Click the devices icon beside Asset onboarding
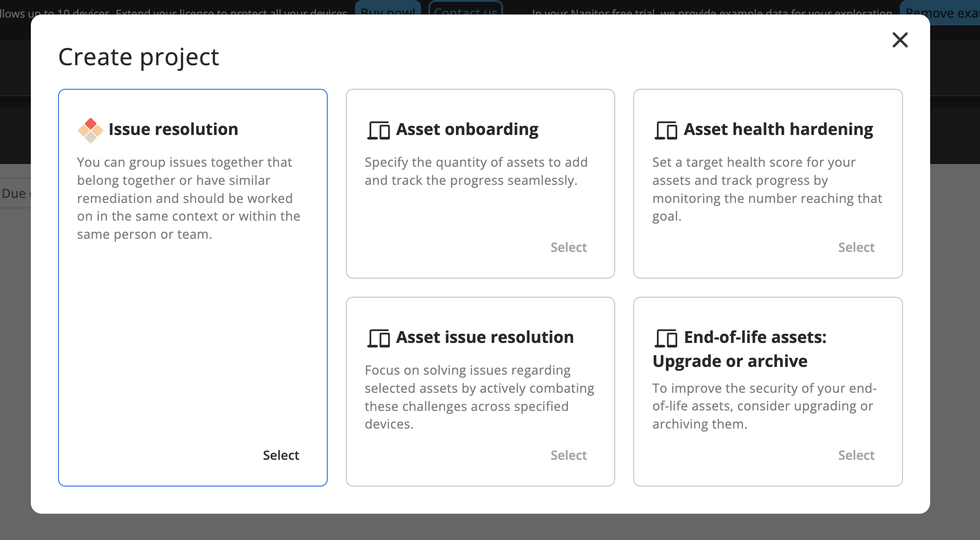Image resolution: width=980 pixels, height=540 pixels. (x=378, y=130)
